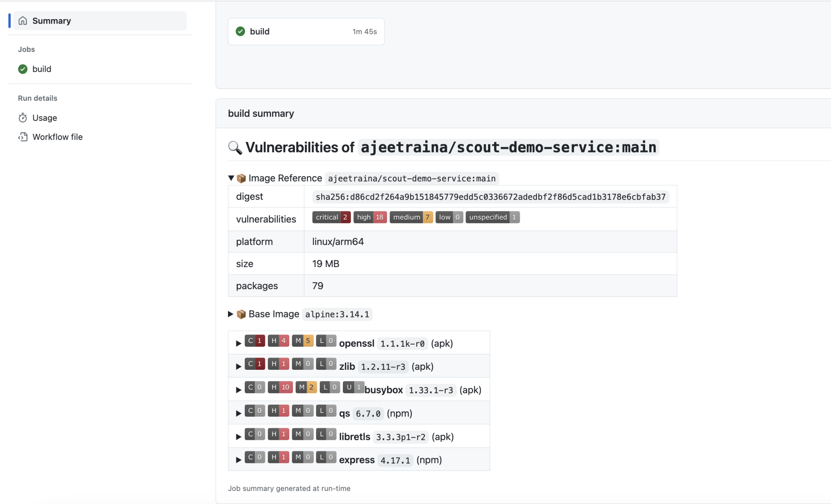
Task: Click the package icon next to Base Image
Action: point(241,314)
